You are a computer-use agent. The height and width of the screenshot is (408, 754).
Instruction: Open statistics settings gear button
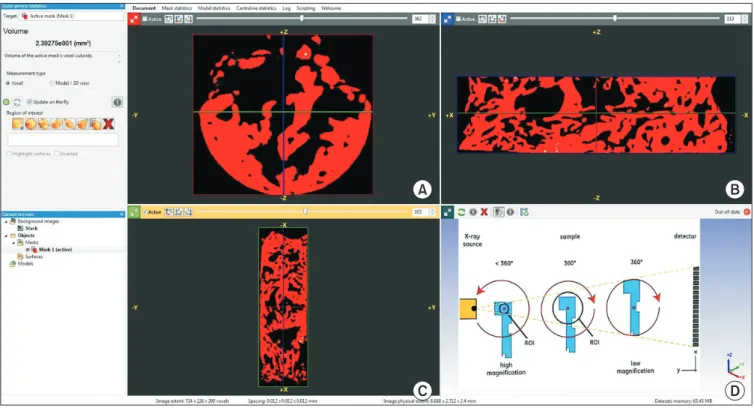pyautogui.click(x=117, y=102)
